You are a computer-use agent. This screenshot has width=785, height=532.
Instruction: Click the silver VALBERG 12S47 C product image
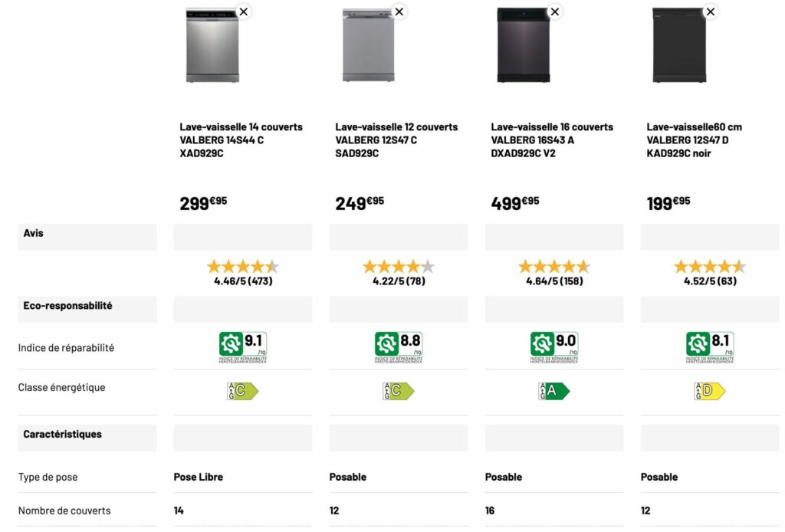pyautogui.click(x=368, y=46)
